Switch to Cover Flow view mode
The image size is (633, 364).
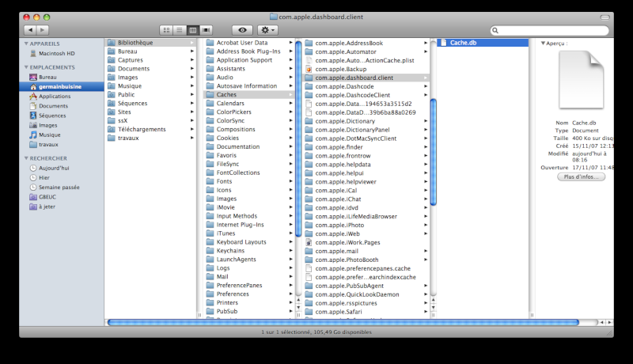[x=206, y=30]
